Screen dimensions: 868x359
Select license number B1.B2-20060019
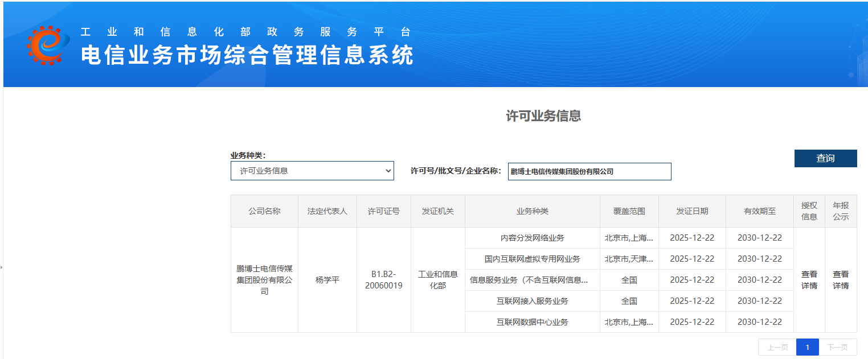[x=383, y=280]
